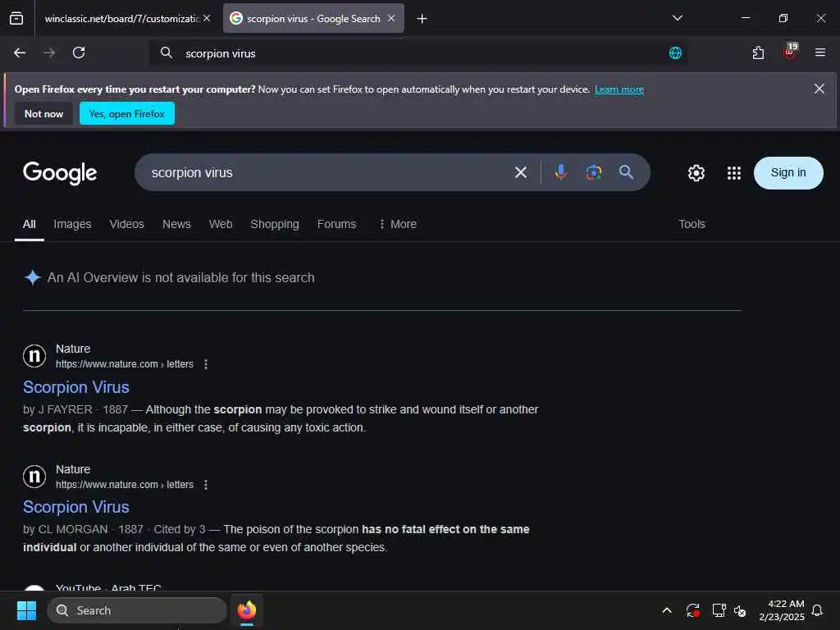This screenshot has height=630, width=840.
Task: Click the Google logo
Action: 60,173
